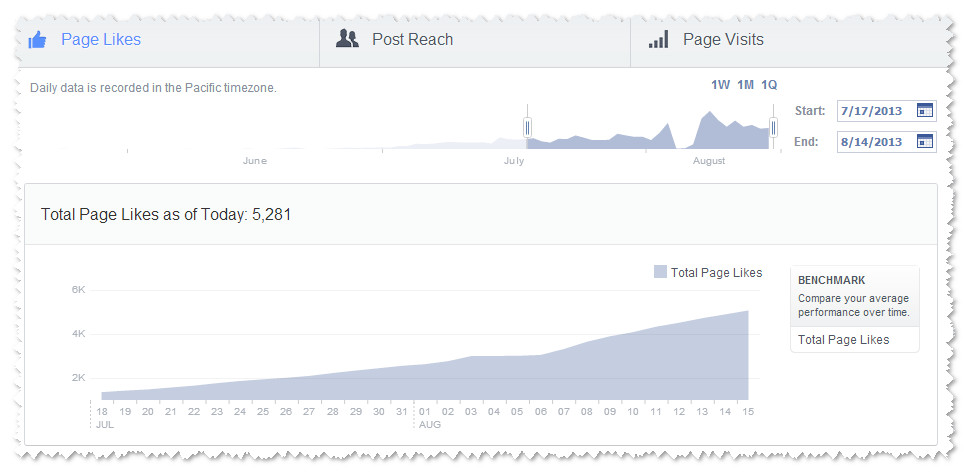968x472 pixels.
Task: Open the End date calendar picker icon
Action: (924, 141)
